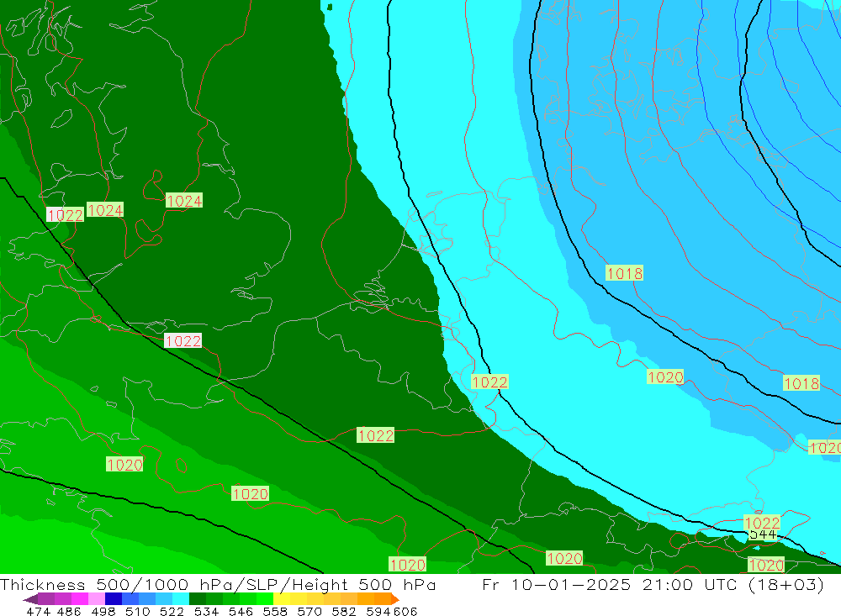Viewport: 841px width, 616px height.
Task: Select the 558 legend value
Action: [x=275, y=611]
